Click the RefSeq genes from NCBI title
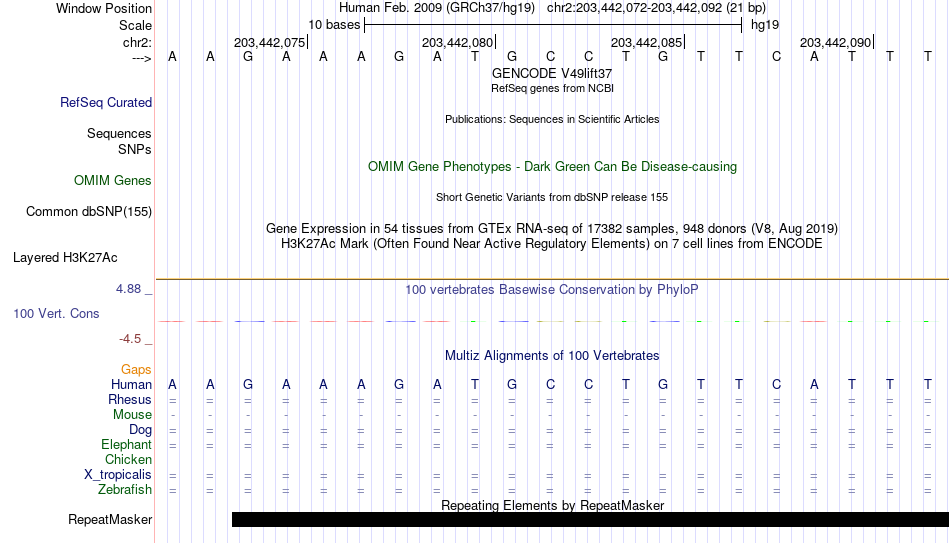This screenshot has height=543, width=950. (552, 88)
